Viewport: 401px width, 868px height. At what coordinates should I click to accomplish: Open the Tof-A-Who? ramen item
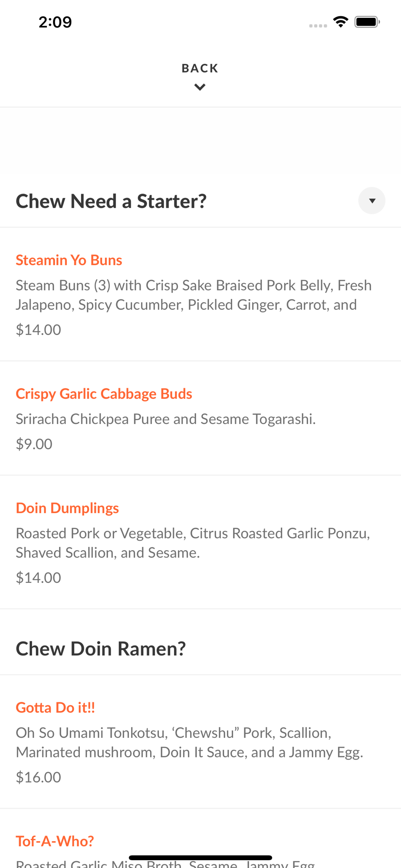(x=55, y=841)
